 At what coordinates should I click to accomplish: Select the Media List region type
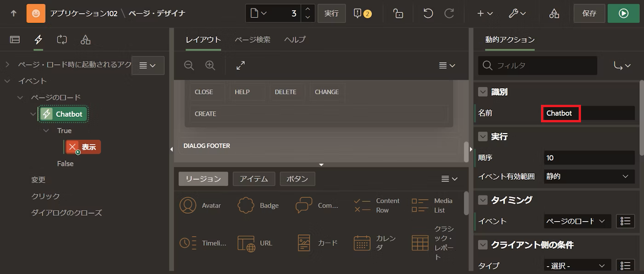[x=432, y=205]
